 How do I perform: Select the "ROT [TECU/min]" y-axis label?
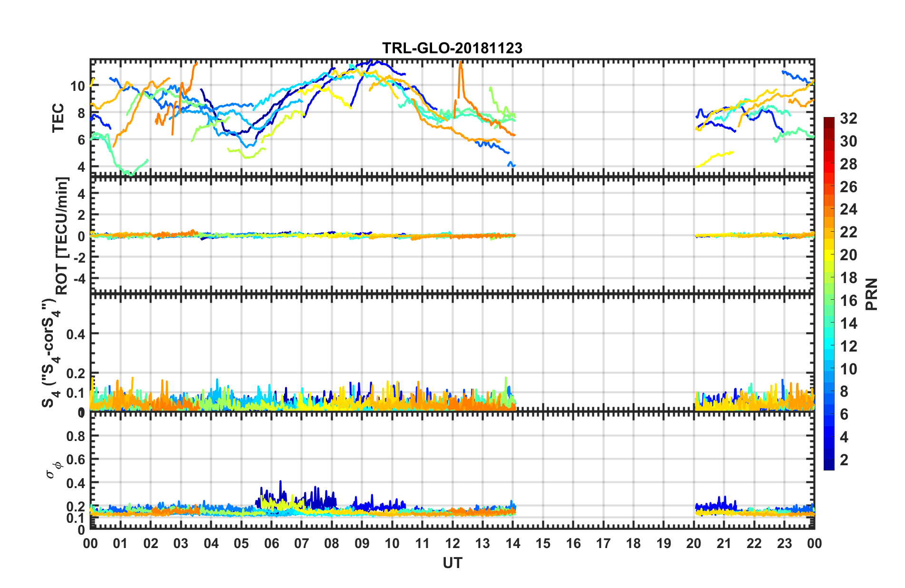(62, 236)
